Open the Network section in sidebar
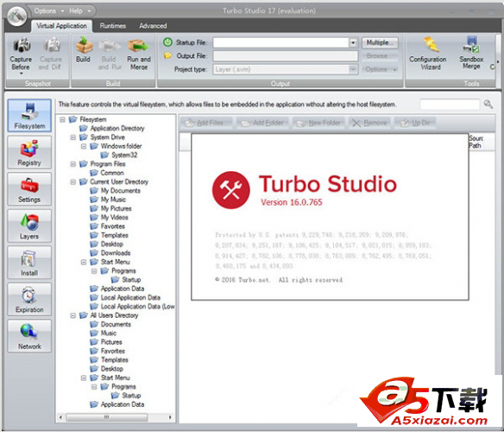504x432 pixels. (x=29, y=336)
